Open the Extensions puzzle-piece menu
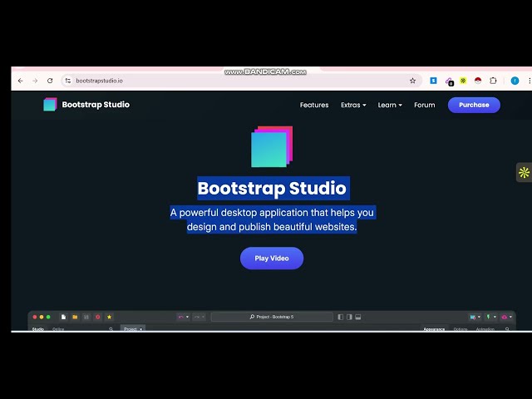This screenshot has width=532, height=399. point(493,81)
